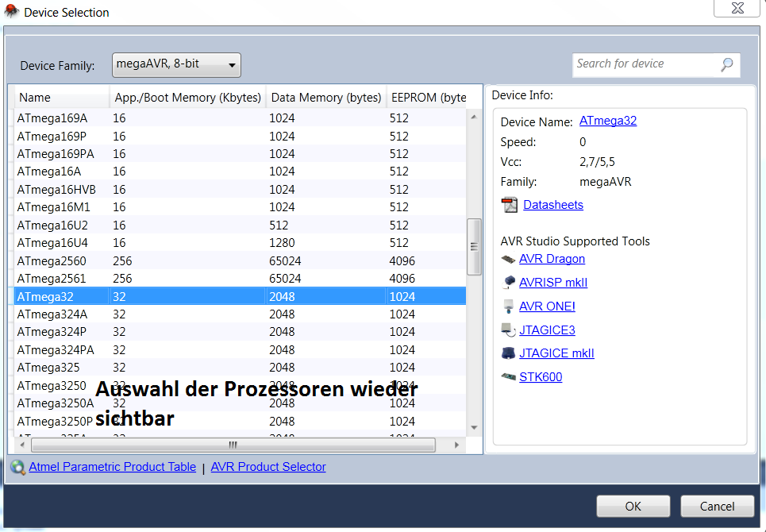Screen dimensions: 766x532
Task: Select the ATmega2561 row
Action: tap(240, 279)
